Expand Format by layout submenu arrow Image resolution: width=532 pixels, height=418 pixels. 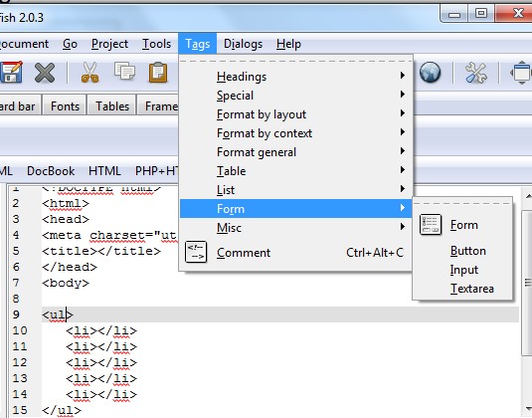pyautogui.click(x=403, y=113)
